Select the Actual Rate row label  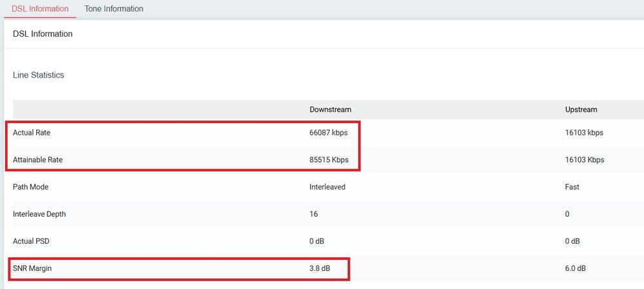32,133
